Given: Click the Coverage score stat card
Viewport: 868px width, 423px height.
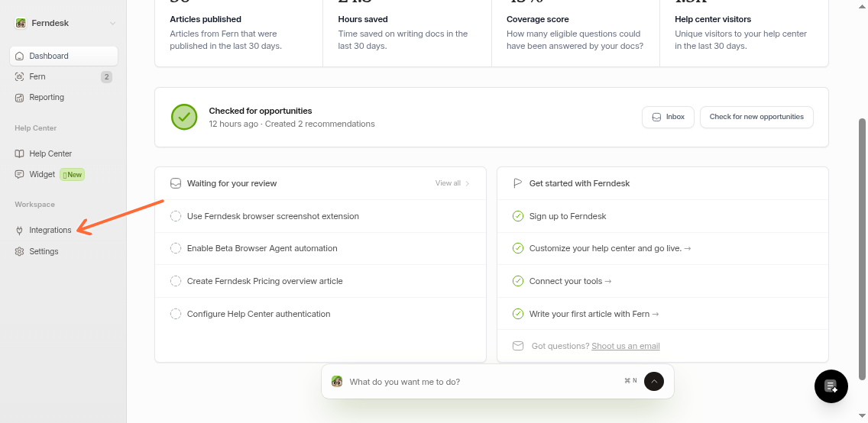Looking at the screenshot, I should tap(575, 33).
